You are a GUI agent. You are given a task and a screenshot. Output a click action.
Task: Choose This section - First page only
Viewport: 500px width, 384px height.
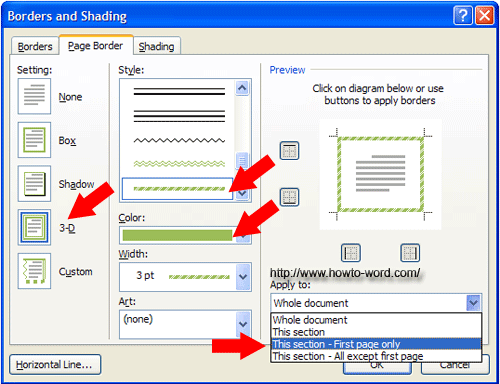point(376,344)
